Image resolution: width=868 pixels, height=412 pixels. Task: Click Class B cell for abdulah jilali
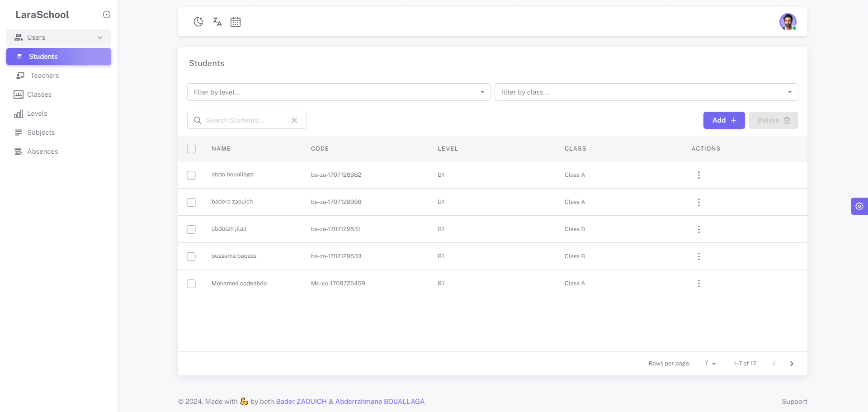[x=575, y=229]
